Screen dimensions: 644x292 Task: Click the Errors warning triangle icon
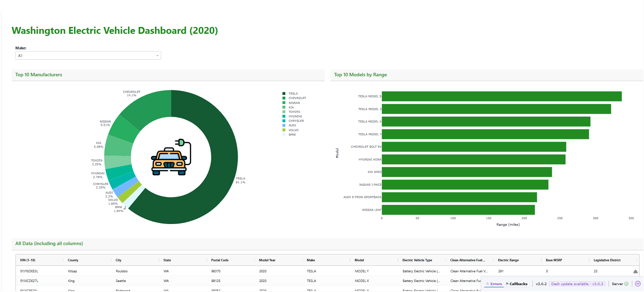pyautogui.click(x=487, y=284)
